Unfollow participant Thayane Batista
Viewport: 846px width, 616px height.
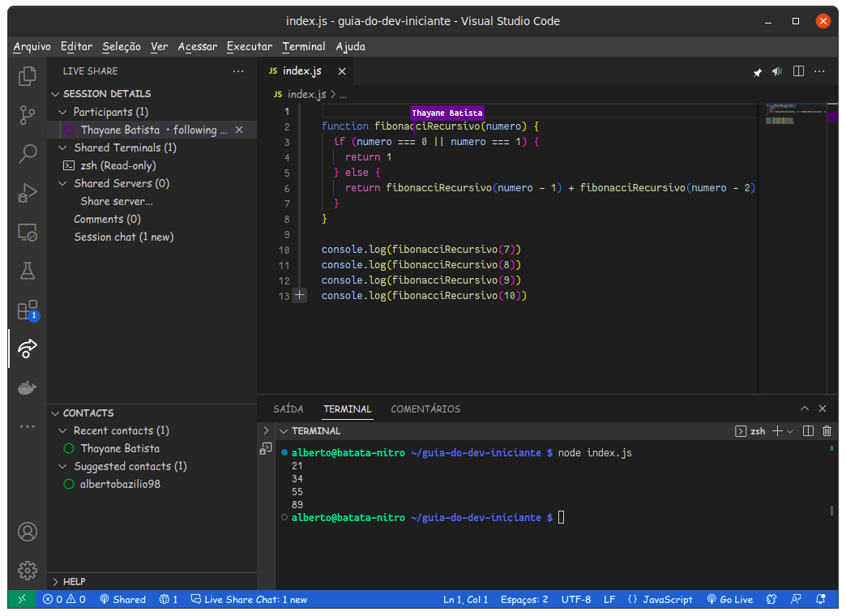[239, 130]
